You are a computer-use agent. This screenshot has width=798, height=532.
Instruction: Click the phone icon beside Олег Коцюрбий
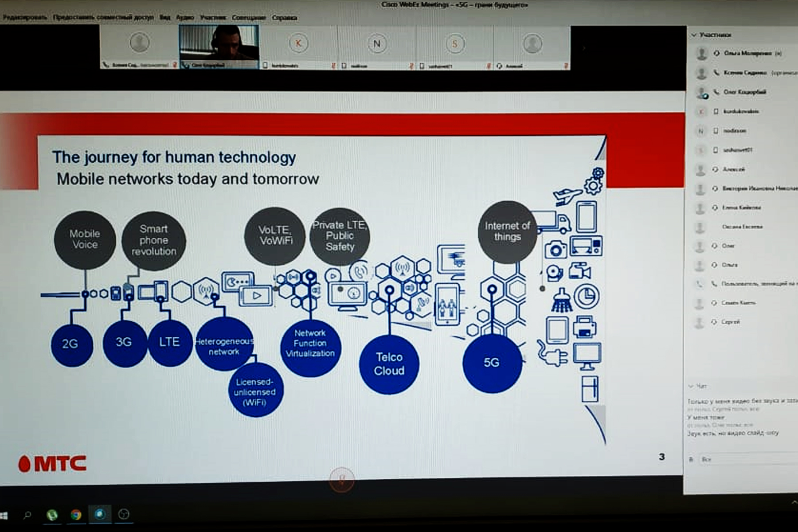[716, 92]
